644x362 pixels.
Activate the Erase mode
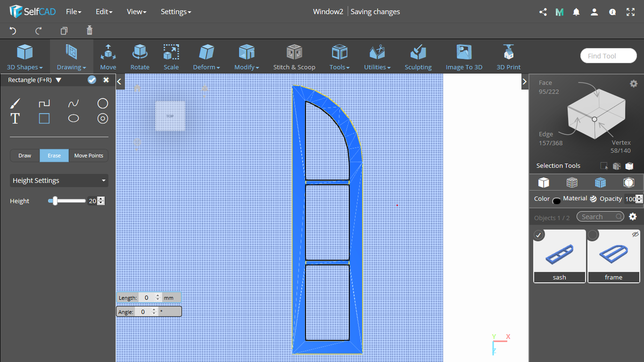[54, 156]
